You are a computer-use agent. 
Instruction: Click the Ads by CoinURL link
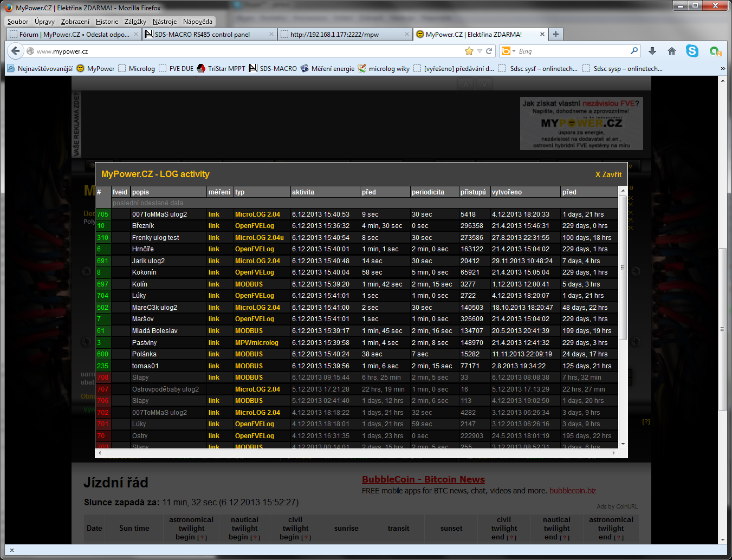(617, 506)
